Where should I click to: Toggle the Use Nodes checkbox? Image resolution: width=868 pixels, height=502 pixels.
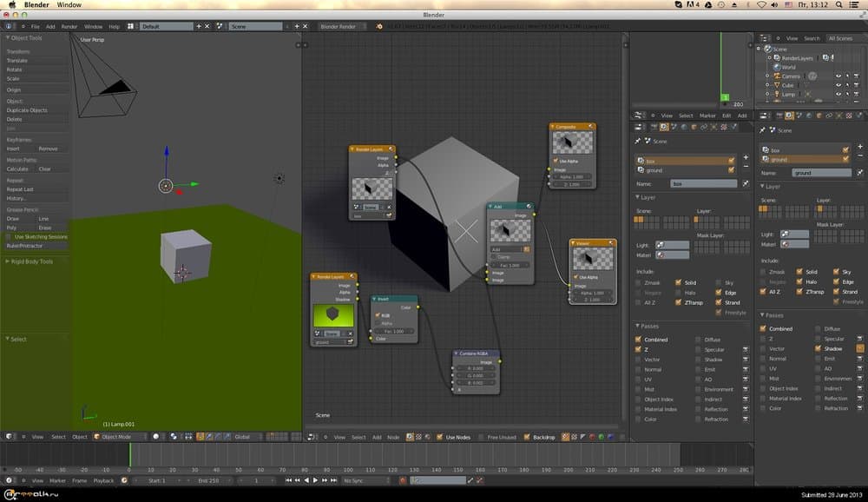pyautogui.click(x=439, y=437)
